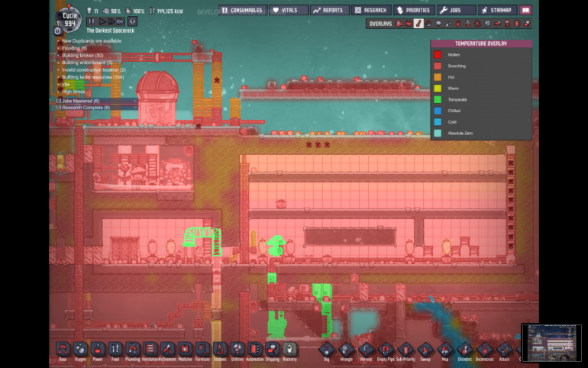588x368 pixels.
Task: Dismiss the Jobs Mastered (6) notification
Action: (135, 101)
